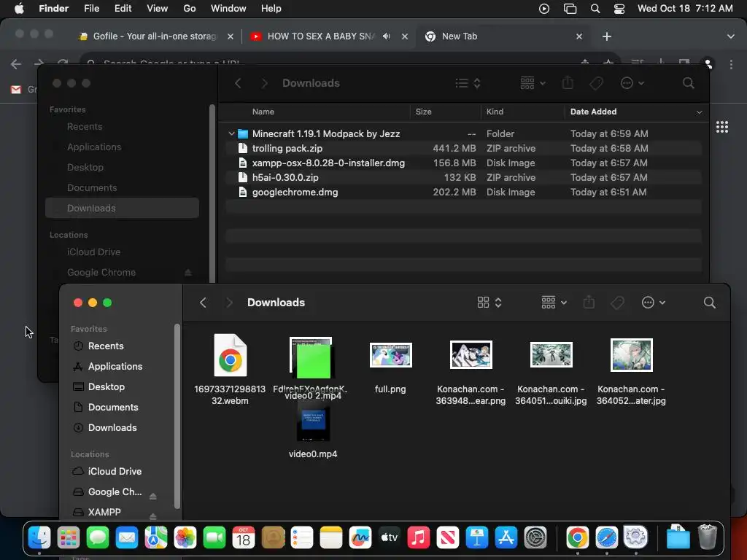Open Keynote from the Dock
The height and width of the screenshot is (560, 747).
(x=477, y=537)
